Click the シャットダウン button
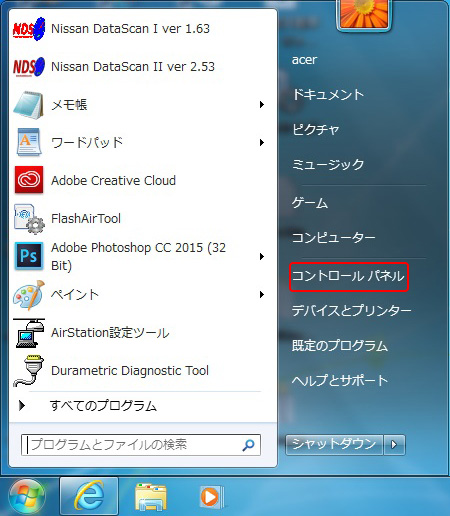 coord(334,445)
